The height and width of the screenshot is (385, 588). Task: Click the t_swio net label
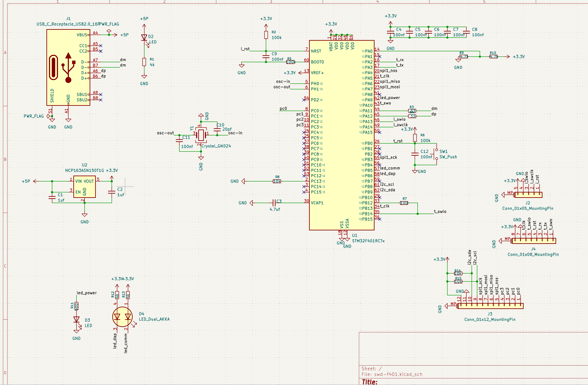440,211
